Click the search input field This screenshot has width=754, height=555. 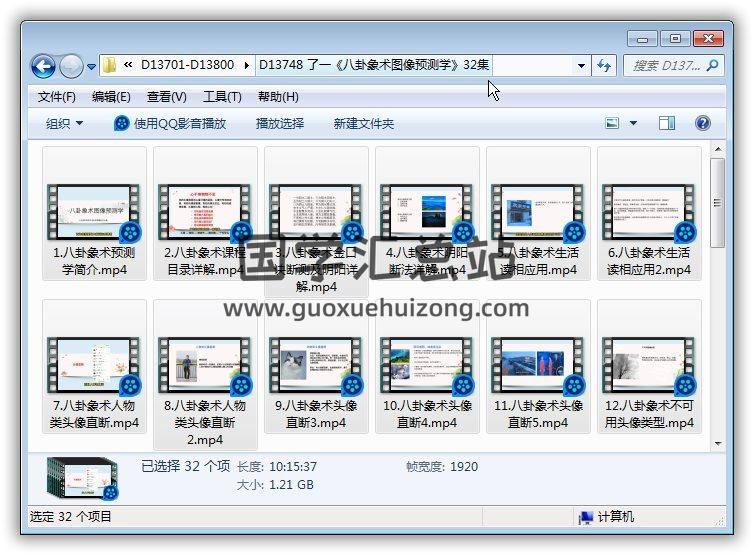tap(661, 65)
